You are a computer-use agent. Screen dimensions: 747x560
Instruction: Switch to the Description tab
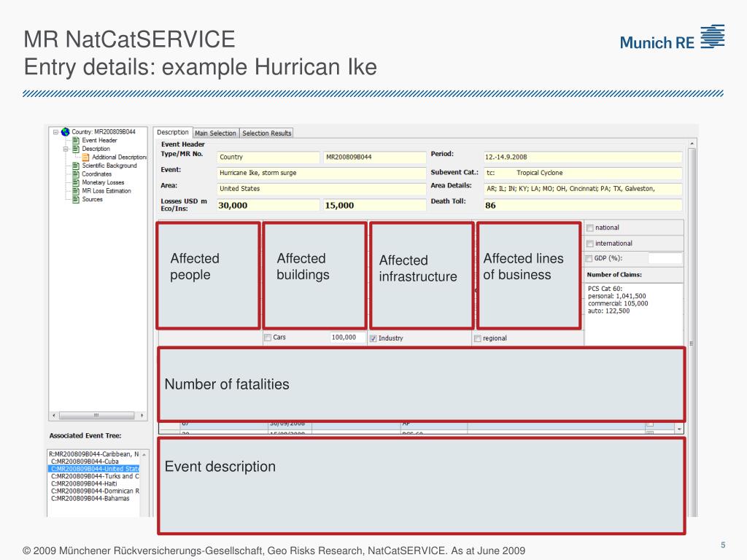[172, 133]
